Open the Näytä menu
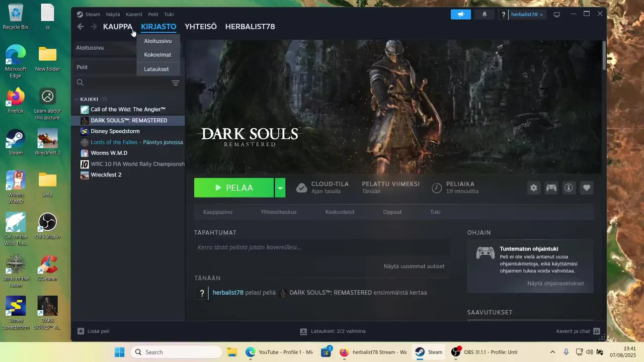Image resolution: width=644 pixels, height=362 pixels. tap(113, 15)
